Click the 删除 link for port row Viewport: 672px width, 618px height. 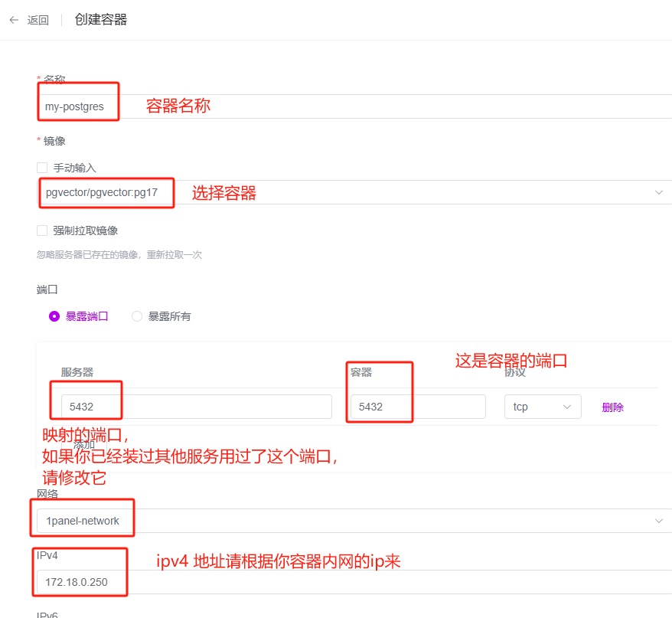[x=612, y=407]
